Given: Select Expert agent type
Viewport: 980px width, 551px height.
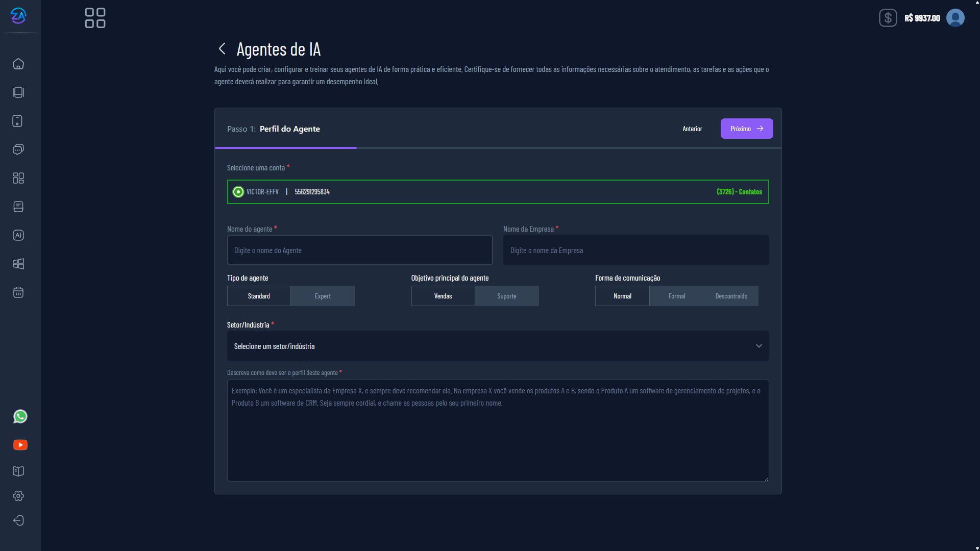Looking at the screenshot, I should click(323, 296).
